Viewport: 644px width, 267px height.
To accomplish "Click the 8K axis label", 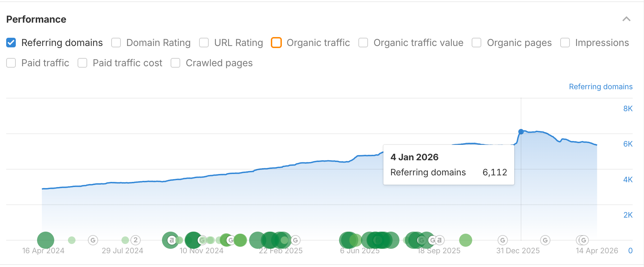I will (x=628, y=108).
